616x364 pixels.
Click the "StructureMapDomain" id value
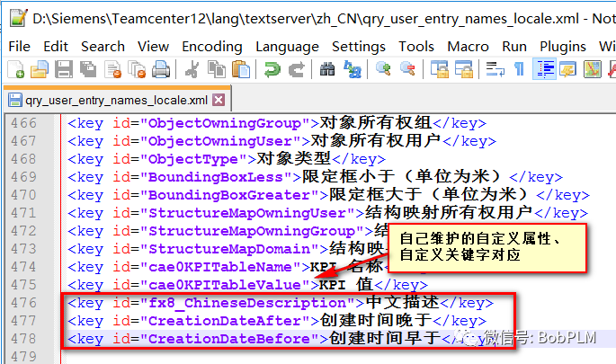tap(229, 249)
